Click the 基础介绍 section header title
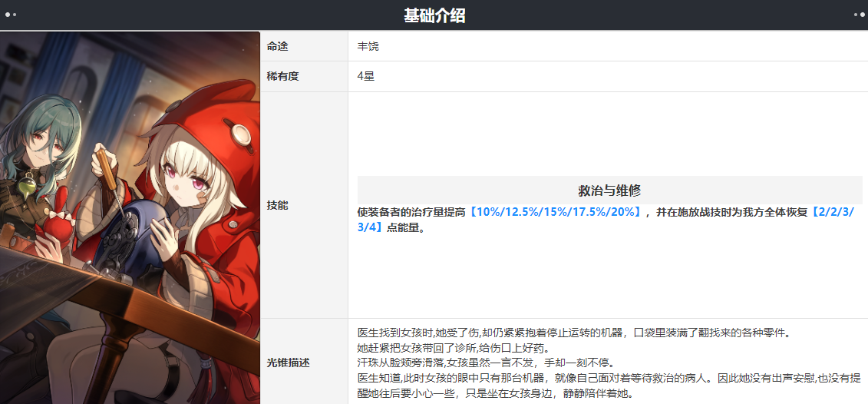The height and width of the screenshot is (404, 868). [434, 16]
